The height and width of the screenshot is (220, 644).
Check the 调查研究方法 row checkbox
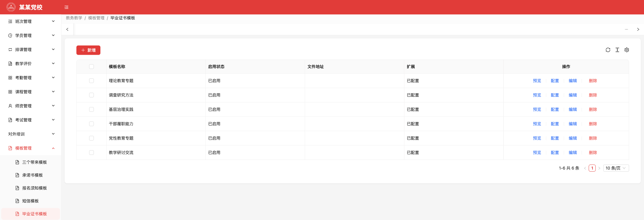(x=91, y=95)
